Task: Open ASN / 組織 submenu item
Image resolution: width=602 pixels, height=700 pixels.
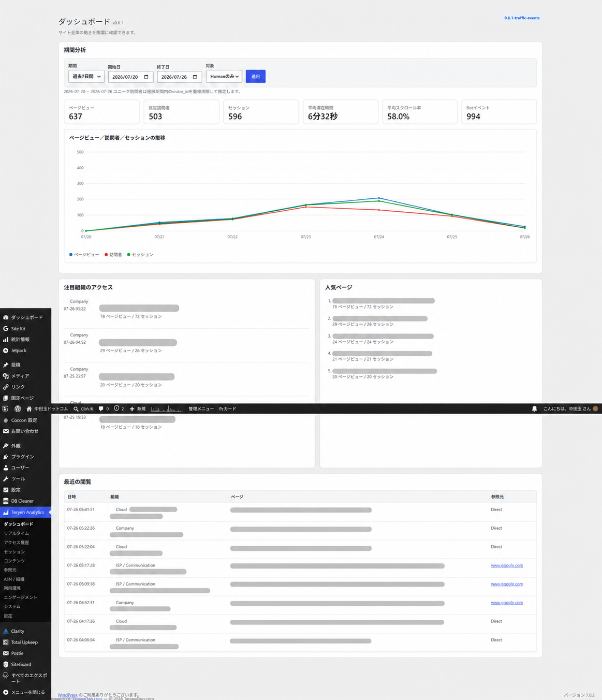Action: point(14,579)
